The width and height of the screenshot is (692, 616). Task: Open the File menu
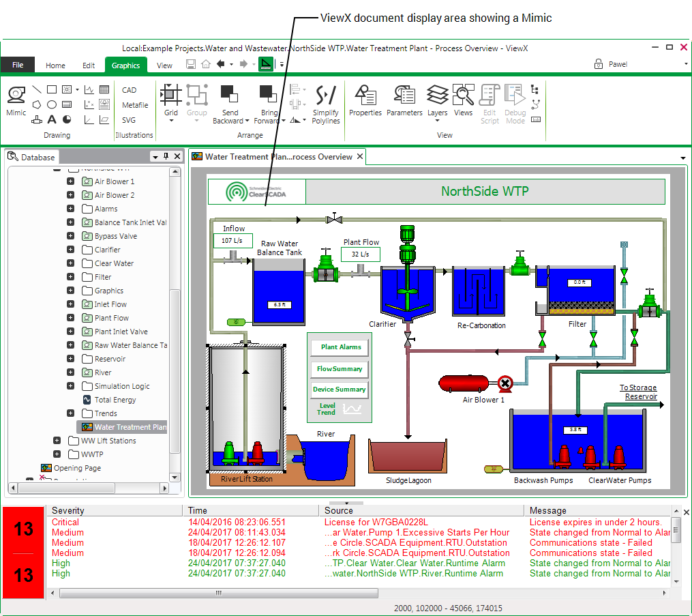point(18,65)
